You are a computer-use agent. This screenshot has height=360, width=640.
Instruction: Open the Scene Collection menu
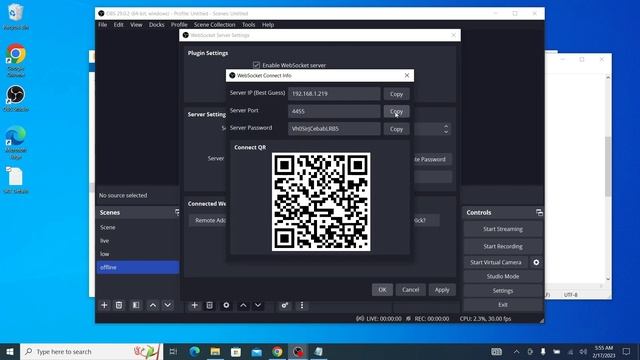[214, 24]
